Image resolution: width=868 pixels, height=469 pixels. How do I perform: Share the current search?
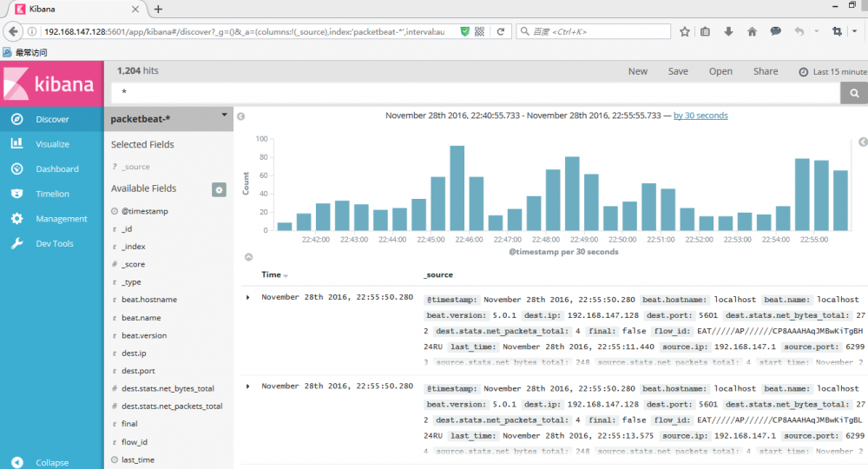point(766,71)
